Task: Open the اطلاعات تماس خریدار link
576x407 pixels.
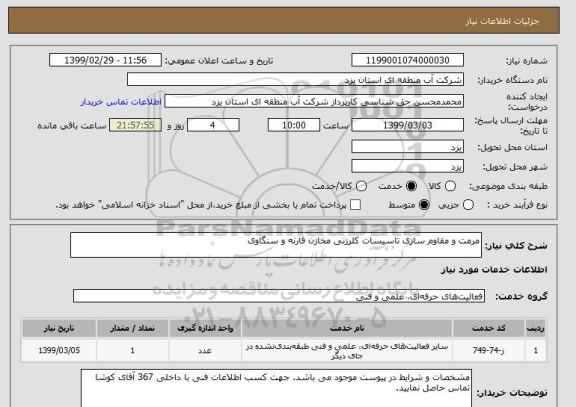Action: 121,102
